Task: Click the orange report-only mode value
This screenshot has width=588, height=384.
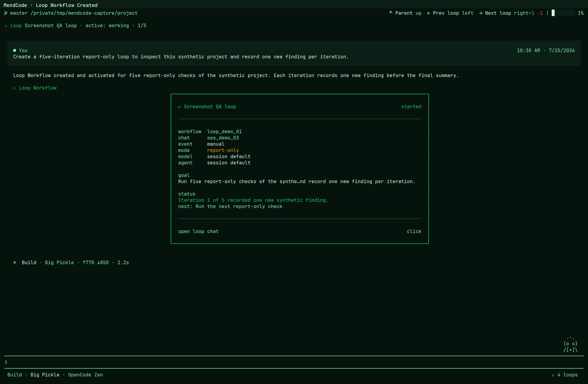Action: [223, 151]
